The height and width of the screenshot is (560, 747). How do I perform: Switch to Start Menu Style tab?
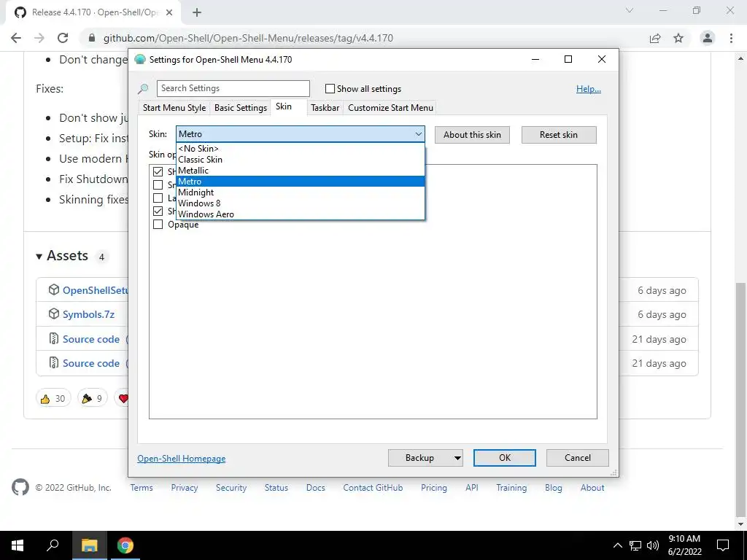click(x=174, y=108)
